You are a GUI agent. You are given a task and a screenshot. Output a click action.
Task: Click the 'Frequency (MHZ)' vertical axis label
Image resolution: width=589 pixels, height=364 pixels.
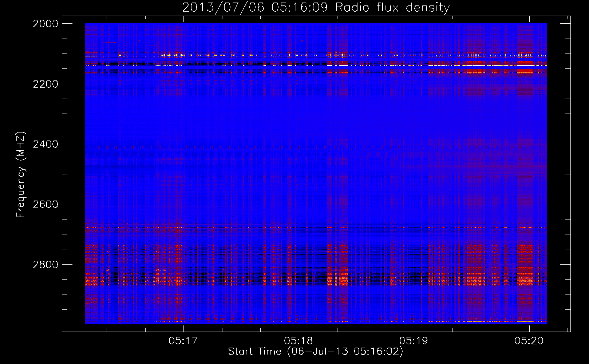pyautogui.click(x=21, y=175)
